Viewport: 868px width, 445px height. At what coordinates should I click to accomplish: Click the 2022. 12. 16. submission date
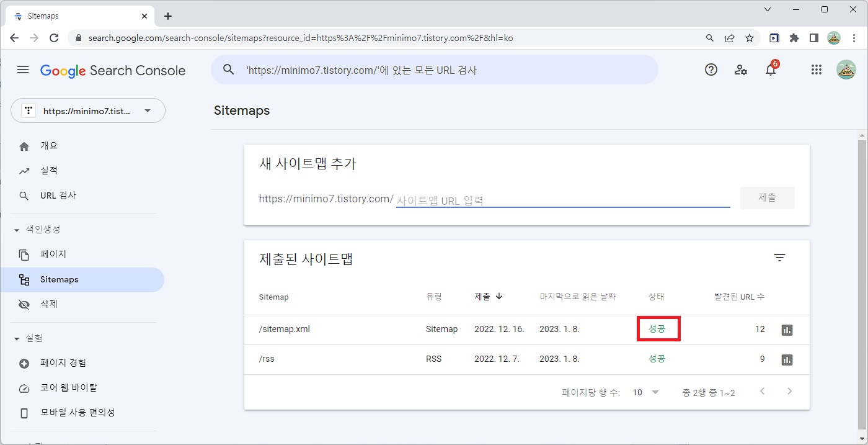coord(499,330)
